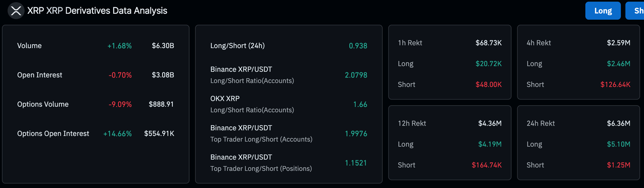Select the 1h Short liquidation $48.00K value
Screen dimensions: 644x188
(x=488, y=84)
